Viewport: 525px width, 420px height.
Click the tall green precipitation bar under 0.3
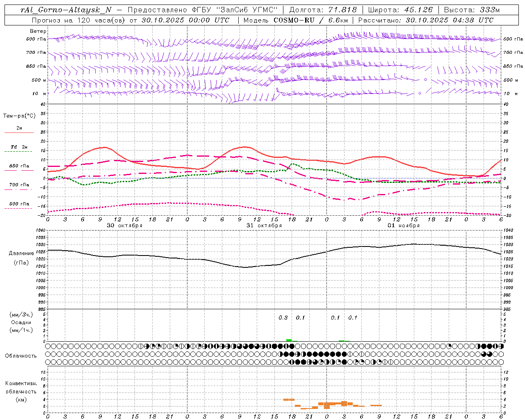[289, 340]
